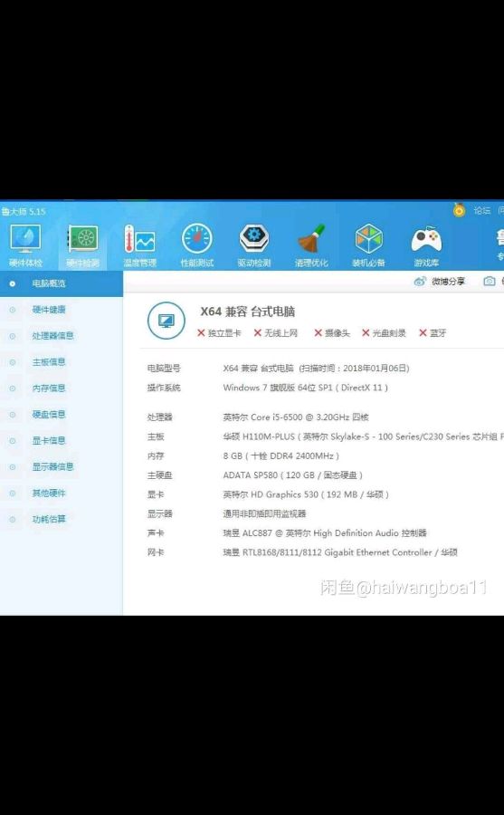Open 装机必备 essential software icon
Screen dimensions: 504x815
point(368,245)
